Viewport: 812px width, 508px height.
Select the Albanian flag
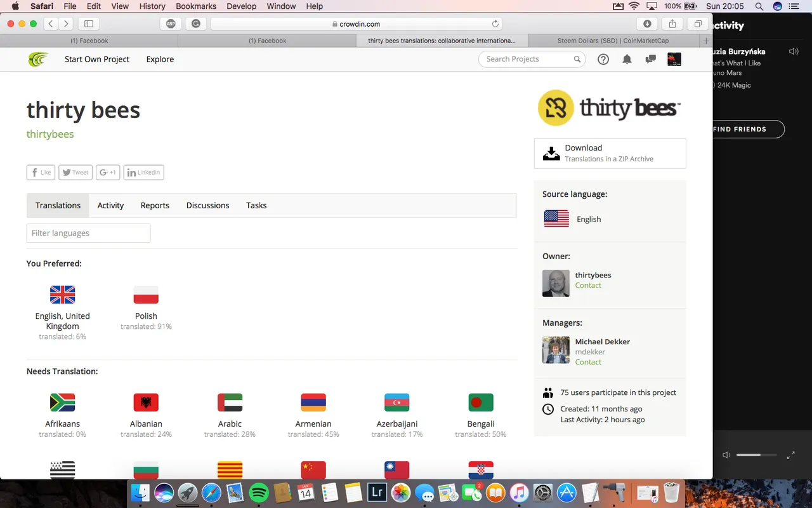click(x=146, y=403)
